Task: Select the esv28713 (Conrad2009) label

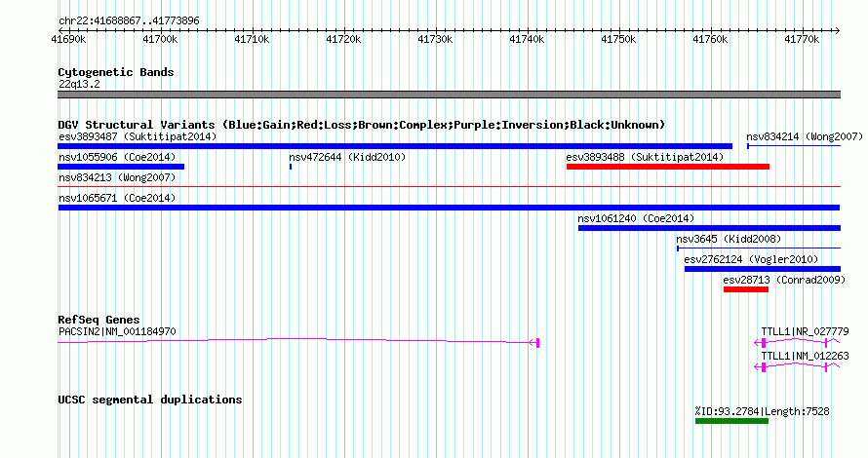Action: [784, 280]
